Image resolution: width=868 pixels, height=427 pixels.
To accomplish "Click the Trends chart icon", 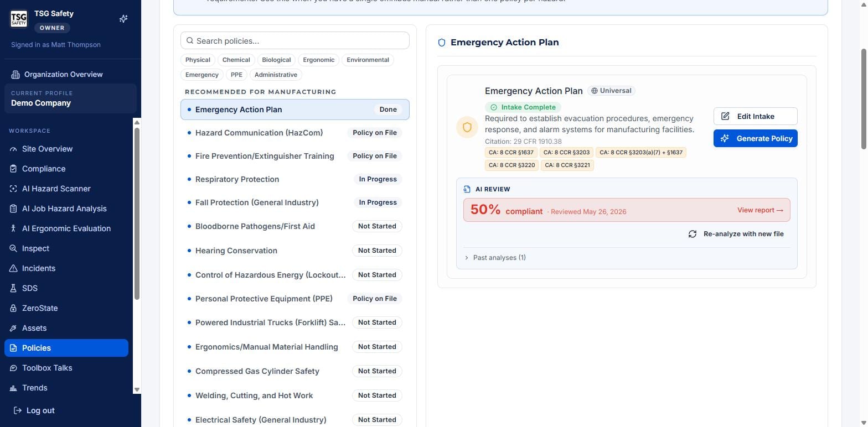I will point(13,388).
